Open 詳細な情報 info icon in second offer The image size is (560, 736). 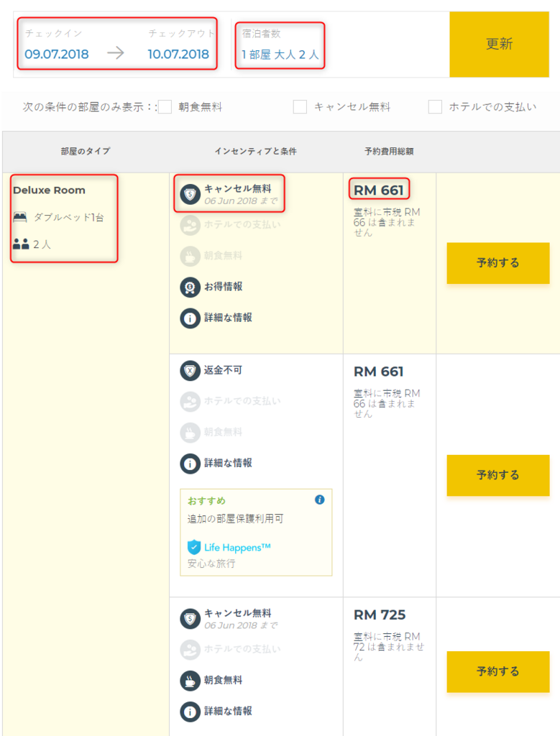pyautogui.click(x=190, y=464)
